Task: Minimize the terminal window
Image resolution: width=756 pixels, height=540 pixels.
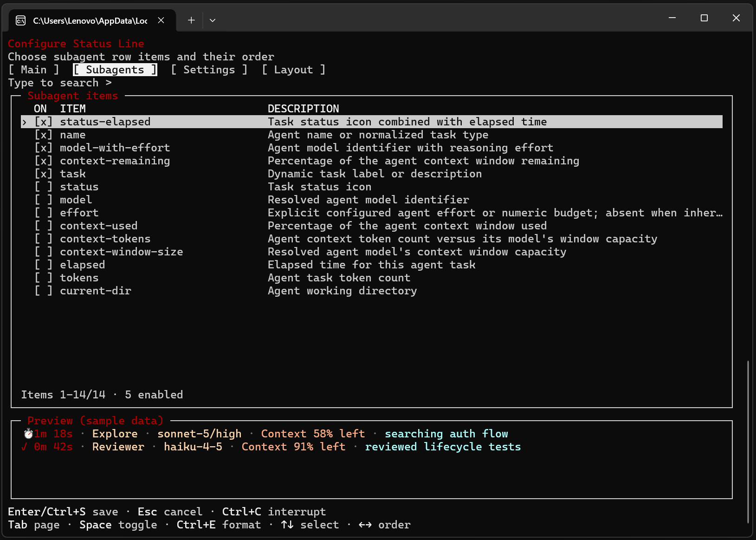Action: tap(672, 18)
